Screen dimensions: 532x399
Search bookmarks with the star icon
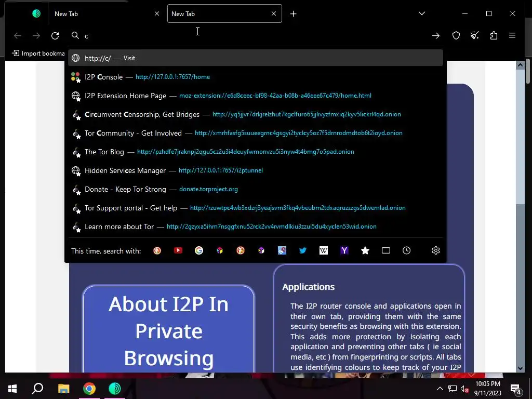click(365, 251)
